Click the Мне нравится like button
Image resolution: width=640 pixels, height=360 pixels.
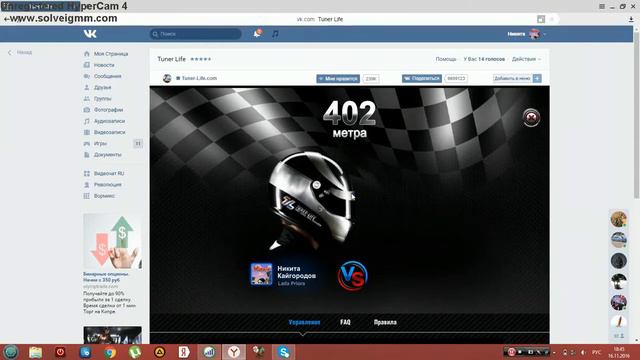point(338,78)
